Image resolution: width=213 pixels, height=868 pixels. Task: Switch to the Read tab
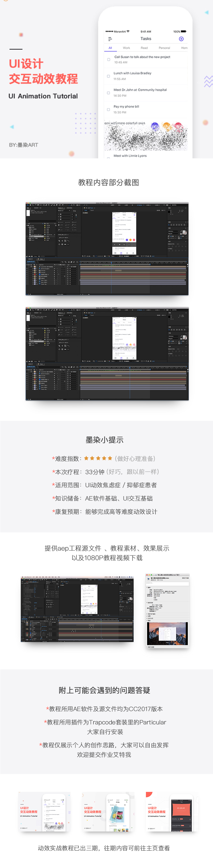(x=144, y=48)
